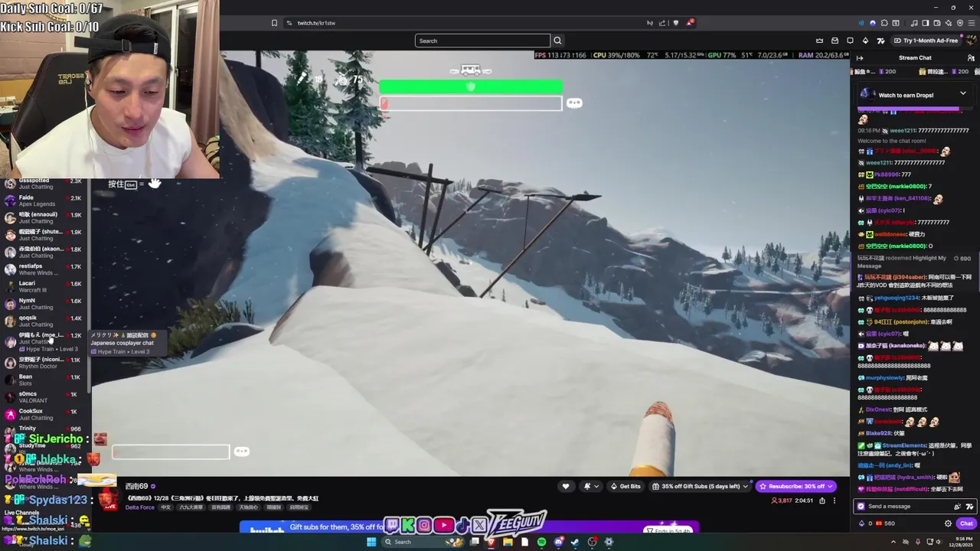Click the channel points 560 balance
The image size is (980, 551).
(x=885, y=523)
